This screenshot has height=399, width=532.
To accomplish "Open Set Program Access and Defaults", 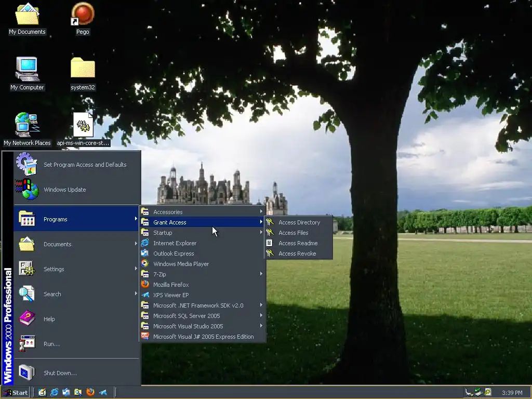I will tap(77, 165).
